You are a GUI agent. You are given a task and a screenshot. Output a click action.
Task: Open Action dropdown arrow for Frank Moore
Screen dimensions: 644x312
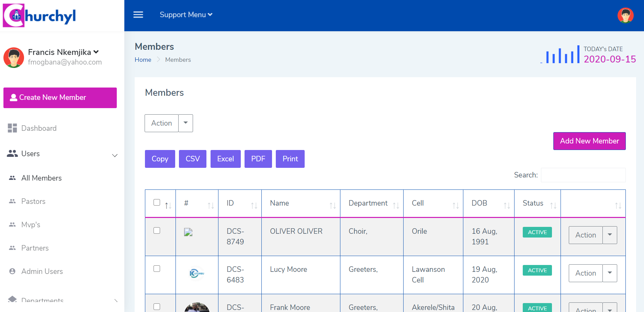[x=610, y=308]
